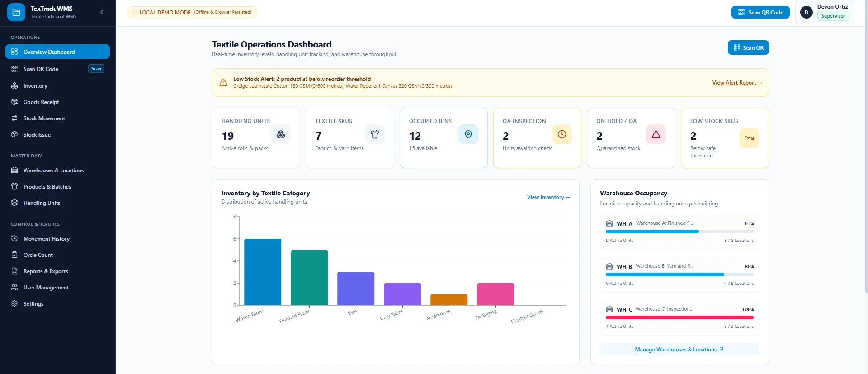Open Devon Ortiz user avatar
The width and height of the screenshot is (868, 374).
tap(806, 12)
